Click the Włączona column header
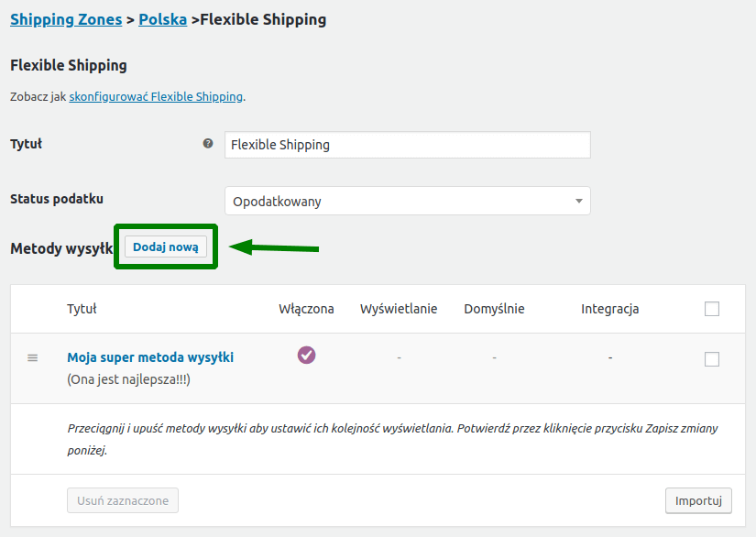 point(306,309)
